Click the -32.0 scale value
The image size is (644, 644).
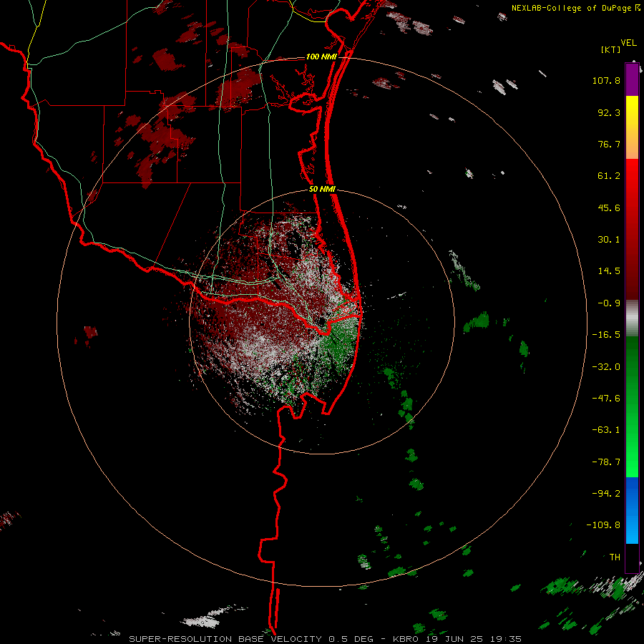tap(606, 367)
